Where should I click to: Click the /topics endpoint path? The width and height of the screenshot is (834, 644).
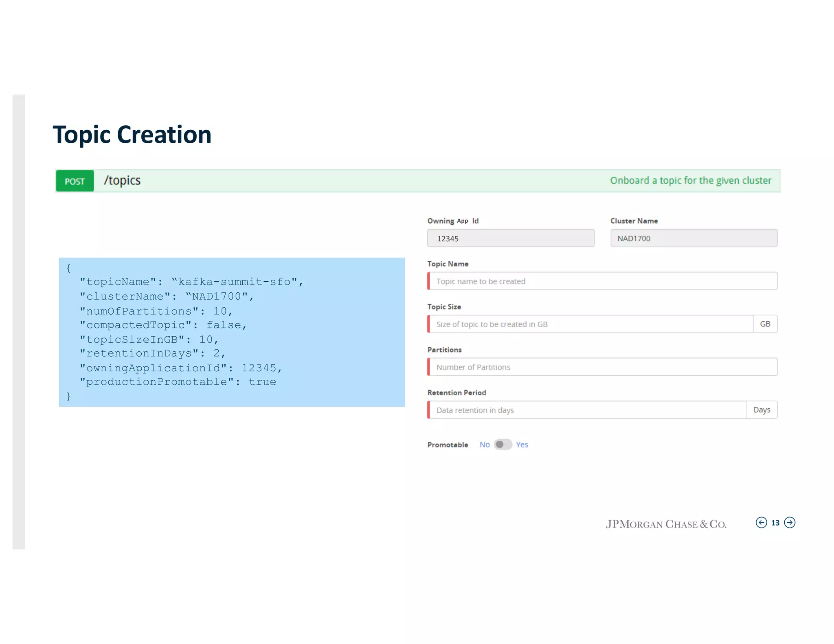[x=122, y=180]
